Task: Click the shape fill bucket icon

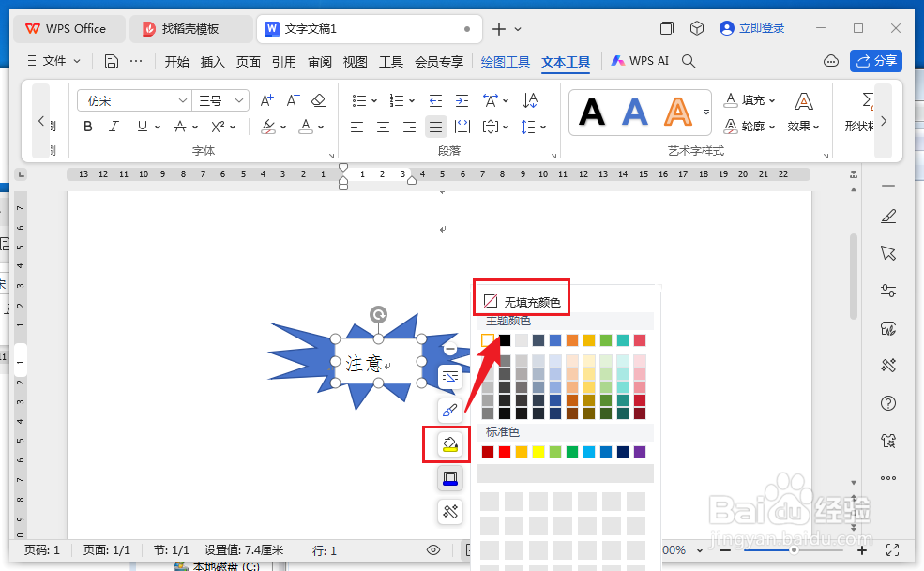Action: click(x=450, y=443)
